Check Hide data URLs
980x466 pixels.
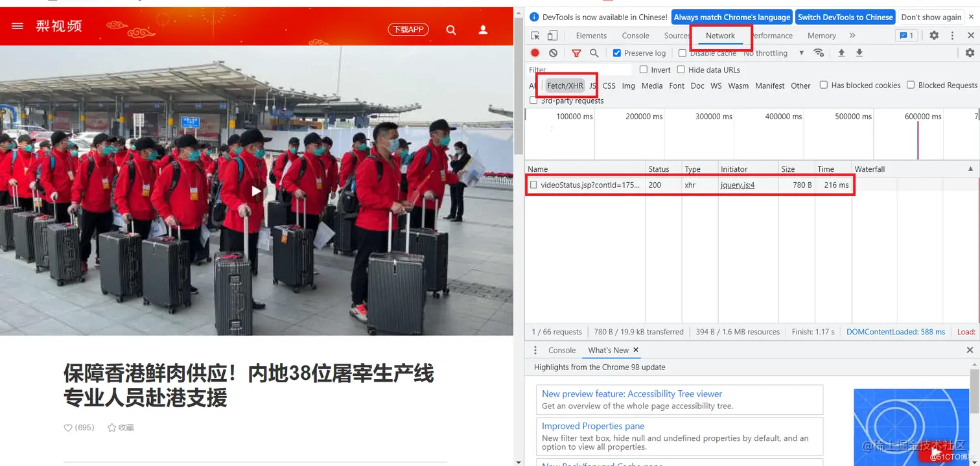[x=681, y=69]
